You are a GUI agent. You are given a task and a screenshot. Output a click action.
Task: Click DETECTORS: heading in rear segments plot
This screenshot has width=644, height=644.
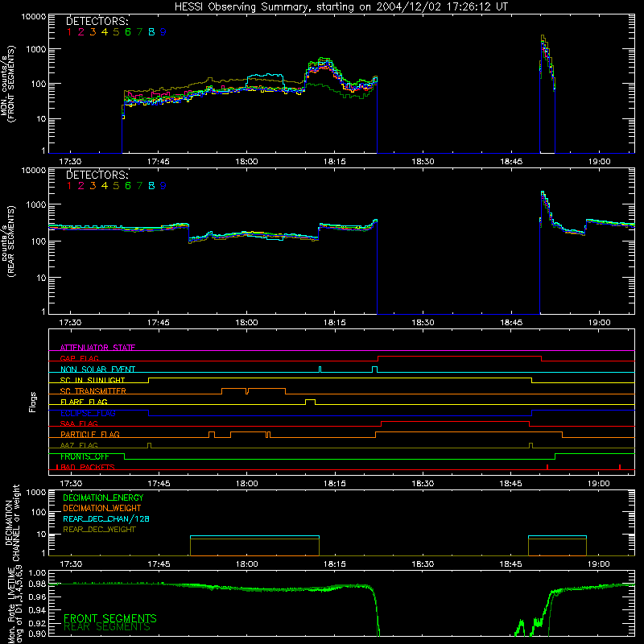(x=97, y=175)
